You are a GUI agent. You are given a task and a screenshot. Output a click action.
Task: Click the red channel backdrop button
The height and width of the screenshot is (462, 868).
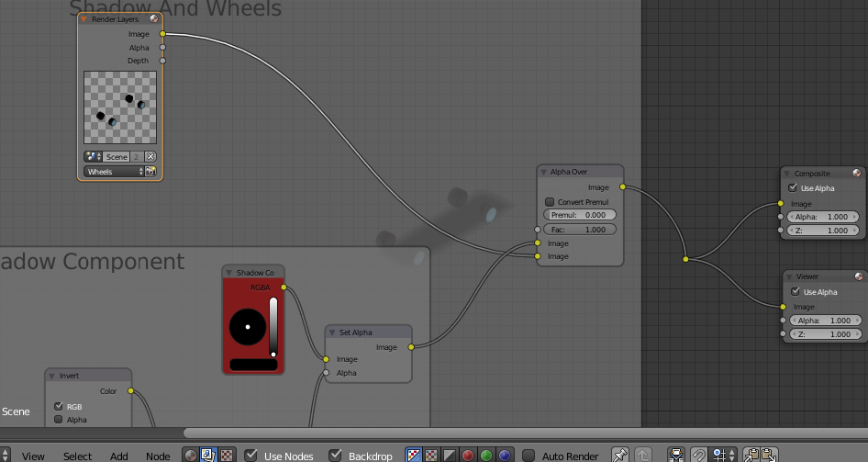(468, 456)
